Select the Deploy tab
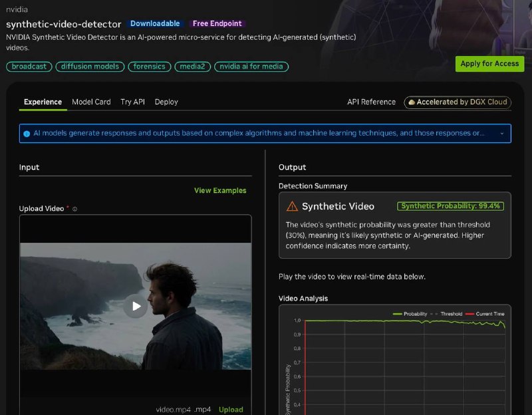532x415 pixels. pyautogui.click(x=166, y=102)
